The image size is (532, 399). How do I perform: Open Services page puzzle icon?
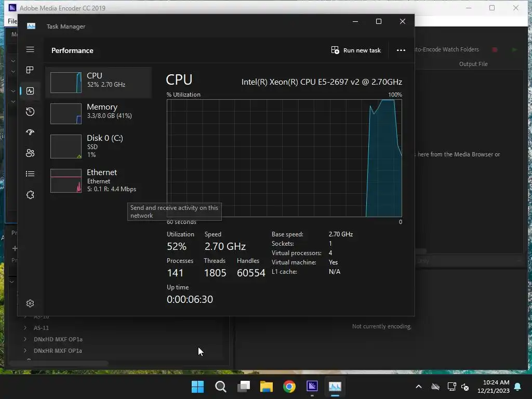[30, 195]
